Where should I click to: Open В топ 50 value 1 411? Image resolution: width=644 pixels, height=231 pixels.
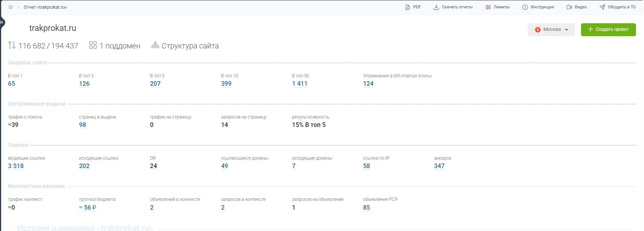[x=299, y=83]
